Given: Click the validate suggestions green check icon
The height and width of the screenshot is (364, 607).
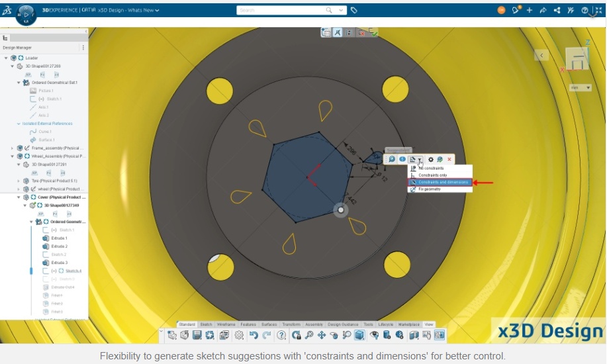Looking at the screenshot, I should click(440, 159).
